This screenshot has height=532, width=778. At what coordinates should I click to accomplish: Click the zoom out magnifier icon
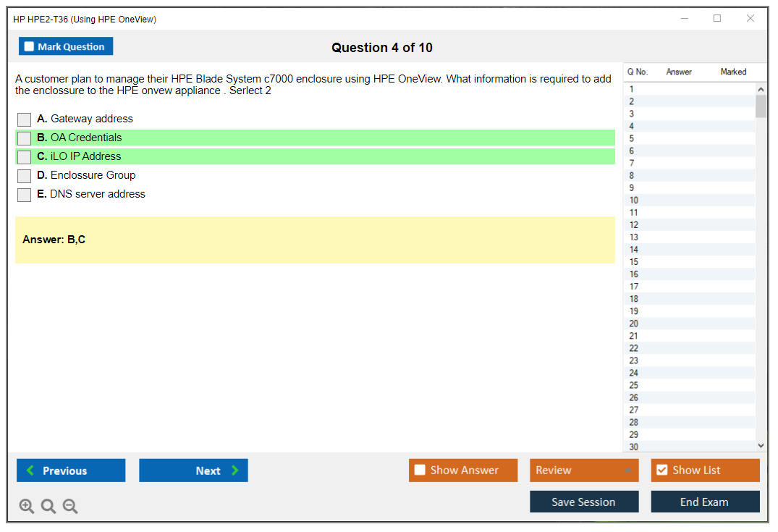pyautogui.click(x=70, y=506)
